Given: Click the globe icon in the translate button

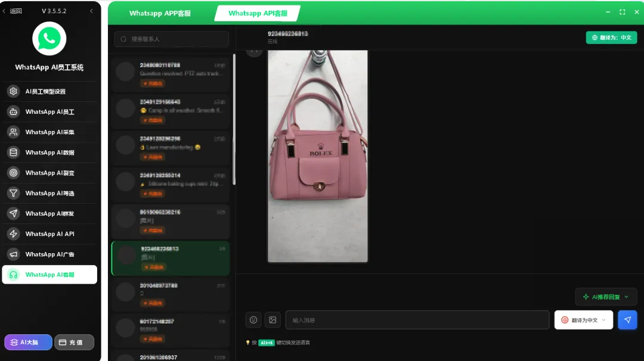Looking at the screenshot, I should (x=595, y=38).
